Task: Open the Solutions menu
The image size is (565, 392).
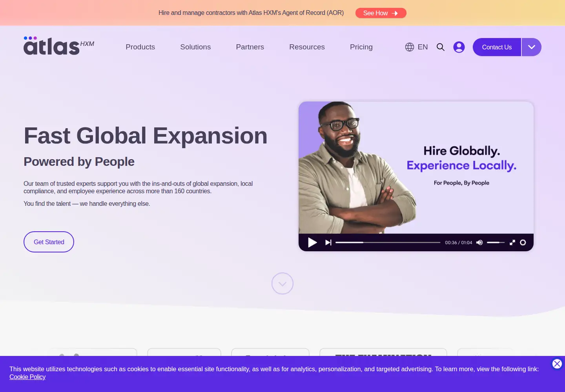Action: click(195, 47)
